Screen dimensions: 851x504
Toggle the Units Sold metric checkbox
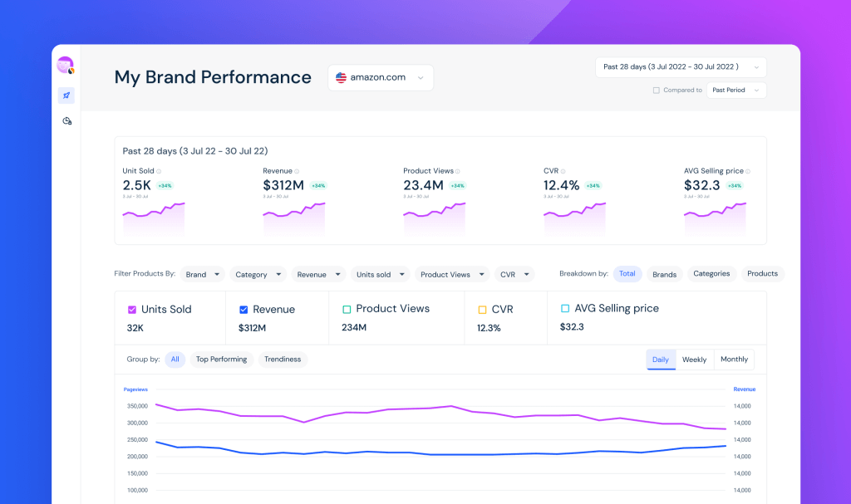130,309
